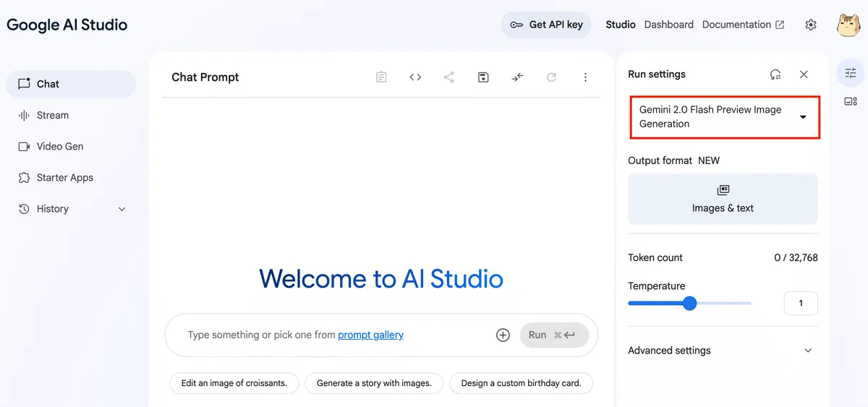
Task: Click the system instructions clipboard icon
Action: 381,77
